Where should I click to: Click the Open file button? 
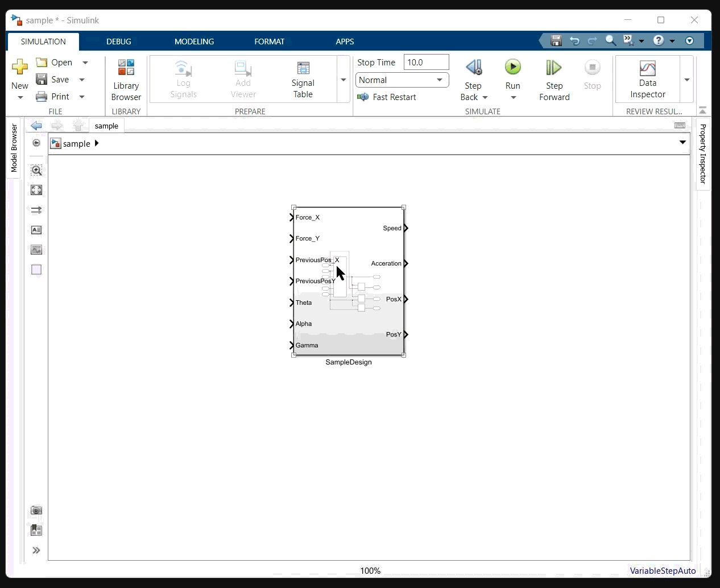tap(55, 63)
